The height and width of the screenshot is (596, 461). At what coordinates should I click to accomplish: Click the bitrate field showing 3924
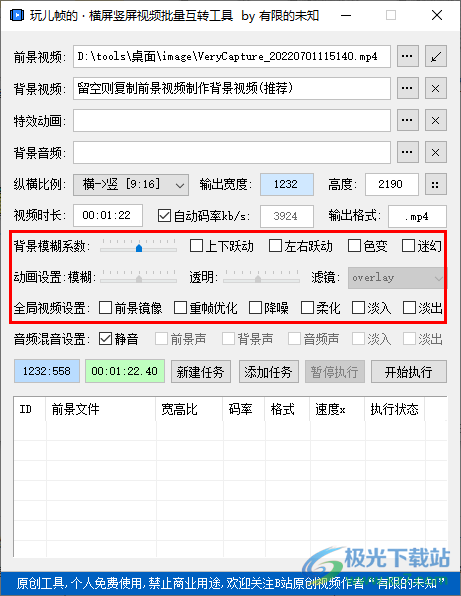287,216
